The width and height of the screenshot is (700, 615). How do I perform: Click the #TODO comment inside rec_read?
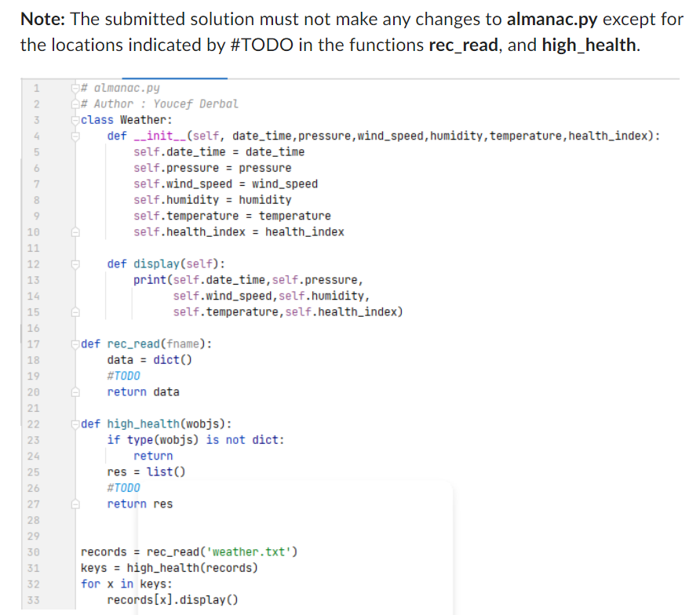124,377
